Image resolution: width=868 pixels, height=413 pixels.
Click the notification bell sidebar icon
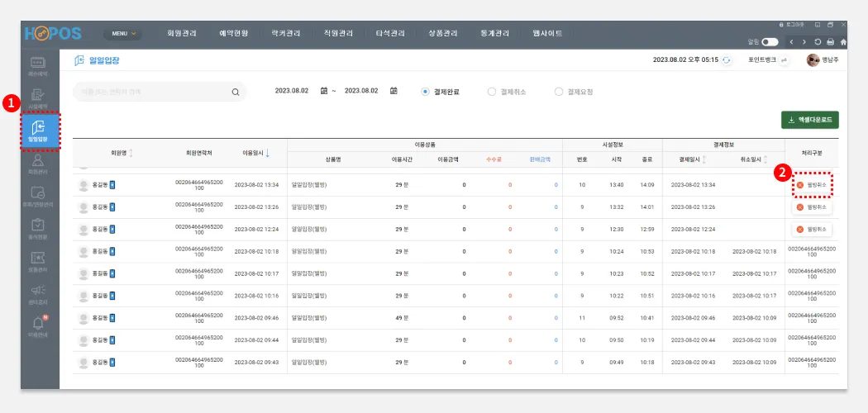(x=38, y=322)
